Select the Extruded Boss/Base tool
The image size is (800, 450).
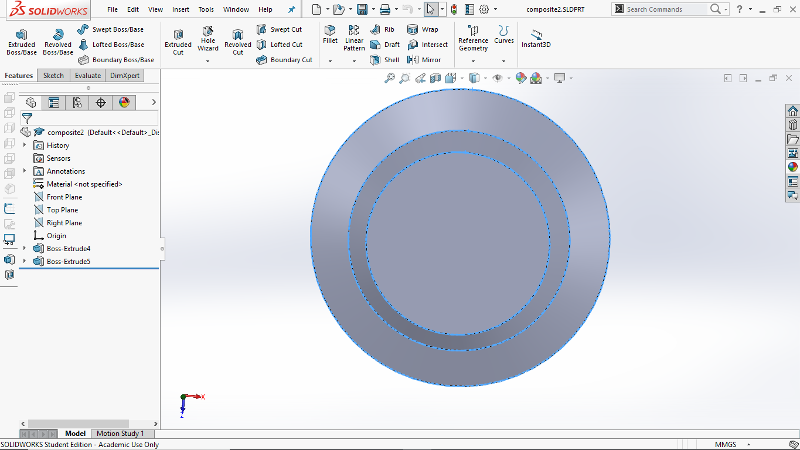point(21,42)
